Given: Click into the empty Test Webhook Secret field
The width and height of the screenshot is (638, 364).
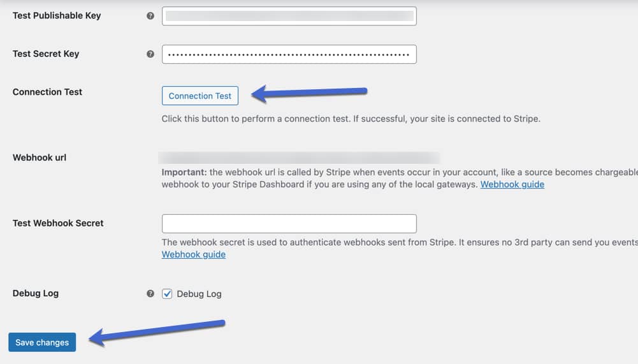Looking at the screenshot, I should pos(289,224).
